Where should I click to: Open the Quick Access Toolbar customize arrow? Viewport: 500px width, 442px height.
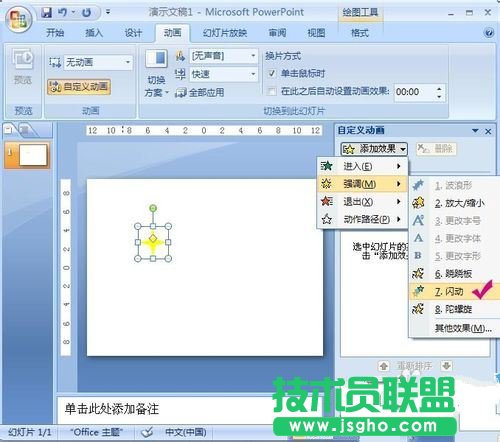(108, 12)
